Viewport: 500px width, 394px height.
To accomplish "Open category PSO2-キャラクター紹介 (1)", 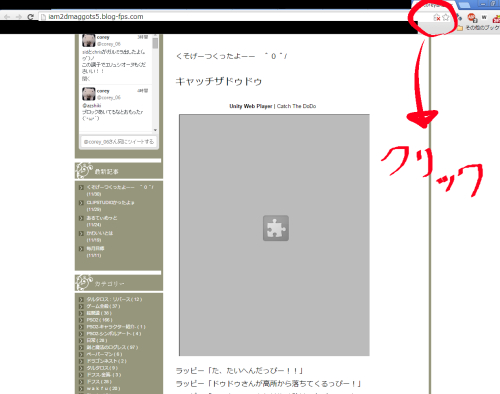I will click(x=116, y=327).
